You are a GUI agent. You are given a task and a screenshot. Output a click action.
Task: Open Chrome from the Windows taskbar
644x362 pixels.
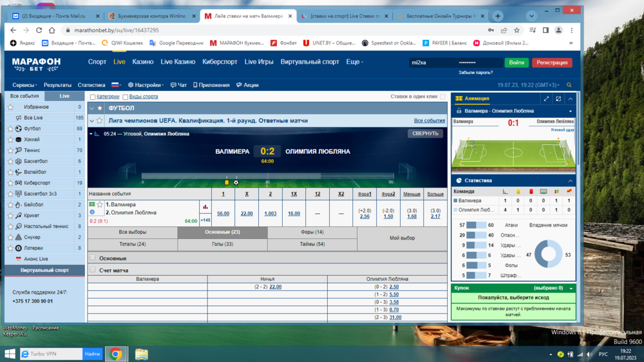(x=116, y=354)
